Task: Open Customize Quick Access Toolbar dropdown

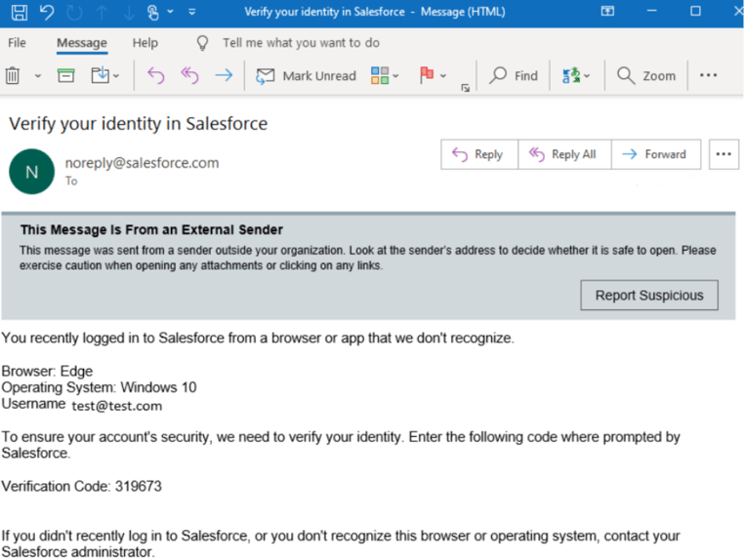Action: tap(192, 12)
